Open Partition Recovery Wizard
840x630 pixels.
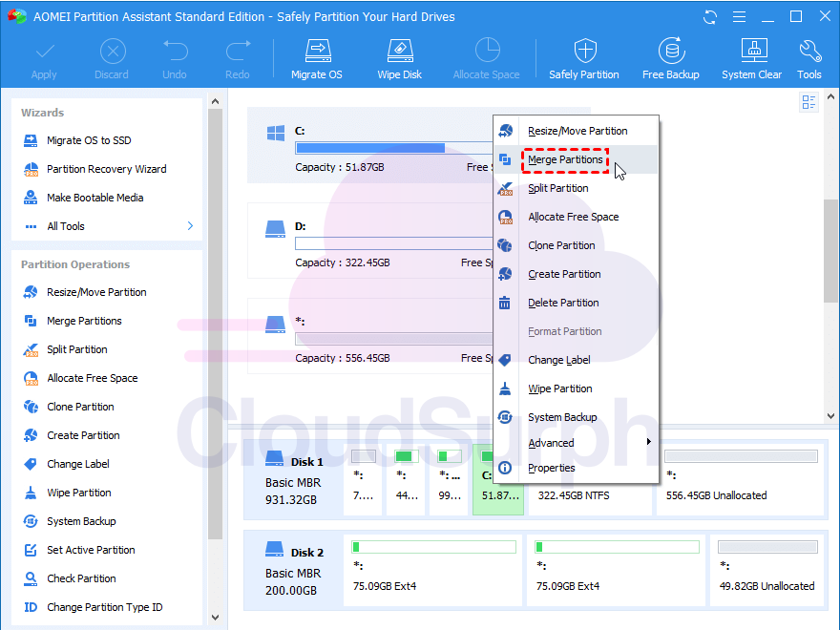pyautogui.click(x=95, y=169)
